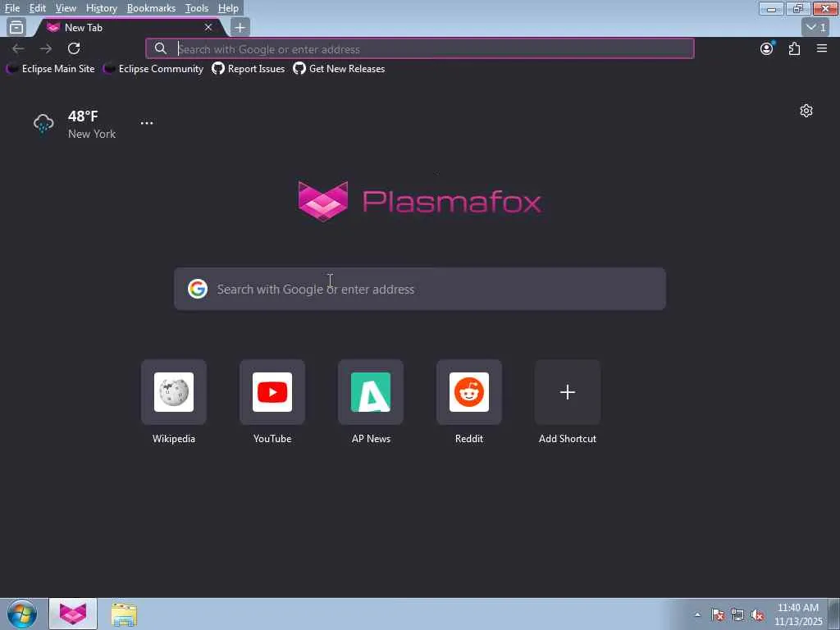This screenshot has width=840, height=630.
Task: Open File Explorer from taskbar
Action: click(124, 614)
